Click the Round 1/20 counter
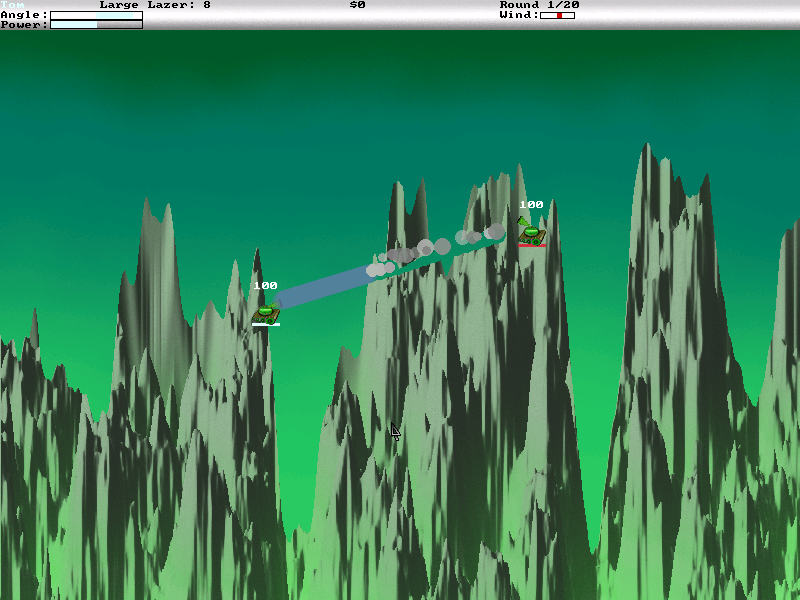This screenshot has width=800, height=600. point(539,5)
